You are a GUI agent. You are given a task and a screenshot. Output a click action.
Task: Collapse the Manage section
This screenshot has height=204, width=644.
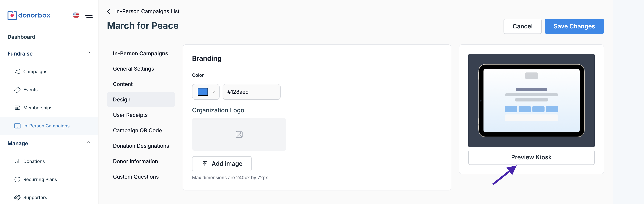(89, 142)
